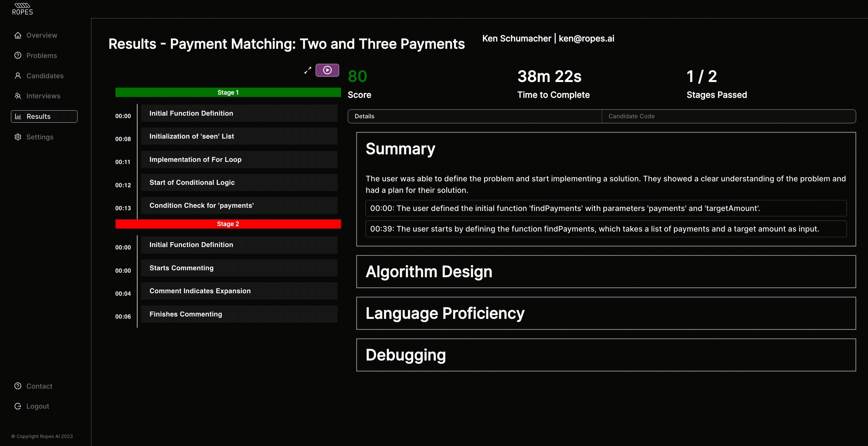Screen dimensions: 868x446
Task: Open the Finishes Commenting event
Action: pyautogui.click(x=239, y=314)
